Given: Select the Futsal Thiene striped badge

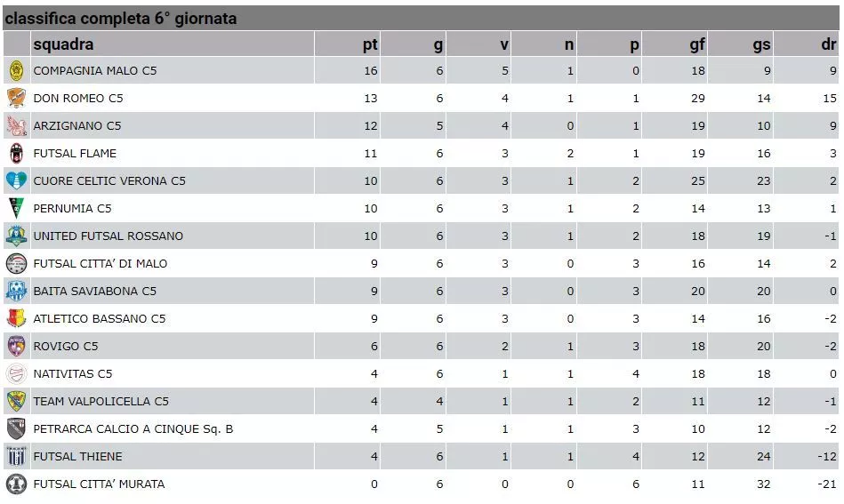Looking at the screenshot, I should pyautogui.click(x=17, y=456).
